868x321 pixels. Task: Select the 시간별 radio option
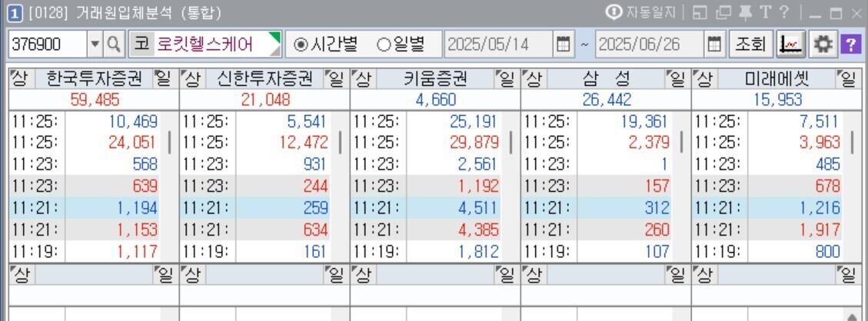(325, 45)
